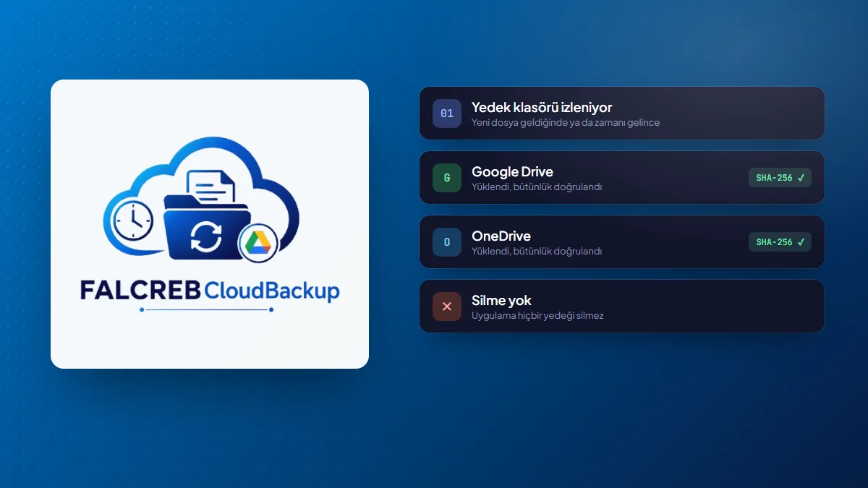
Task: Click the 01 step badge icon
Action: 447,114
